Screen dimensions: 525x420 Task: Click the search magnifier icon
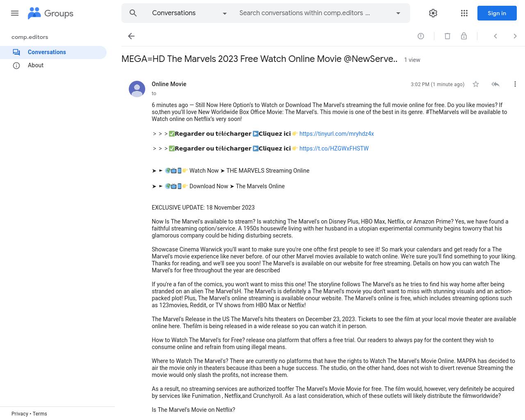pos(133,13)
